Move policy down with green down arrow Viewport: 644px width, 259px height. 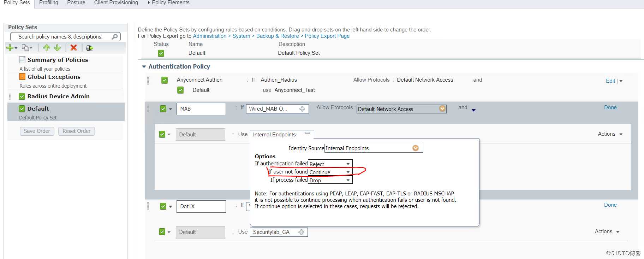pyautogui.click(x=57, y=48)
